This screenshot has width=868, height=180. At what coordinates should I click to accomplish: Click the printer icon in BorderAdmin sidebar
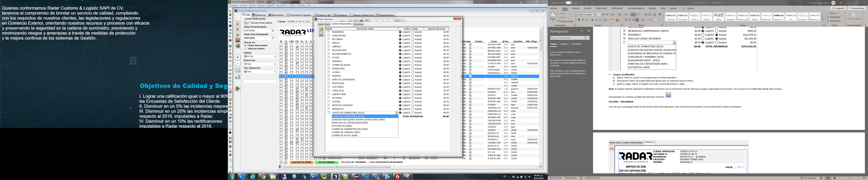238,46
